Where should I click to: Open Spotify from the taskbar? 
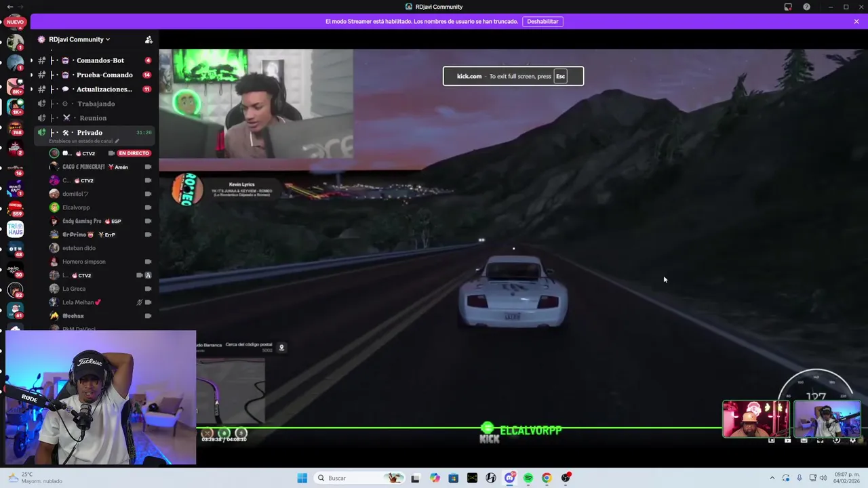528,478
